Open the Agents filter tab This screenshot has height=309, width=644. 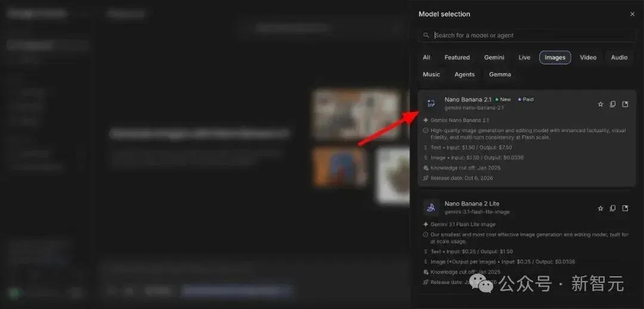point(465,74)
